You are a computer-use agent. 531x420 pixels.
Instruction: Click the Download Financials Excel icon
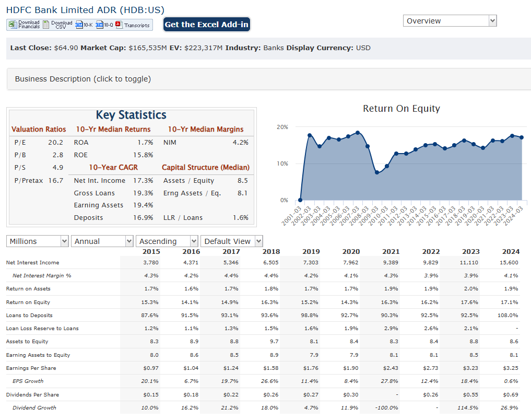point(13,25)
